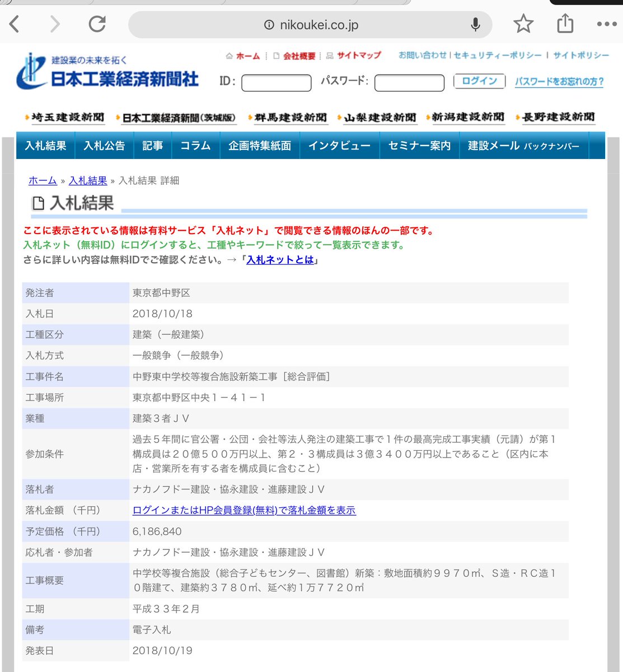This screenshot has height=672, width=623.
Task: Click the 入札日 value 2018/10/18
Action: (162, 314)
